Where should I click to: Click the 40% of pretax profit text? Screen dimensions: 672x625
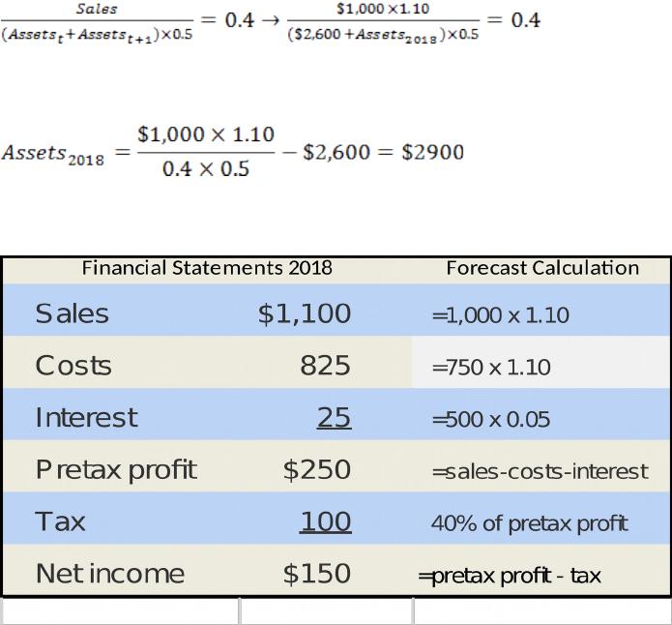(x=530, y=523)
